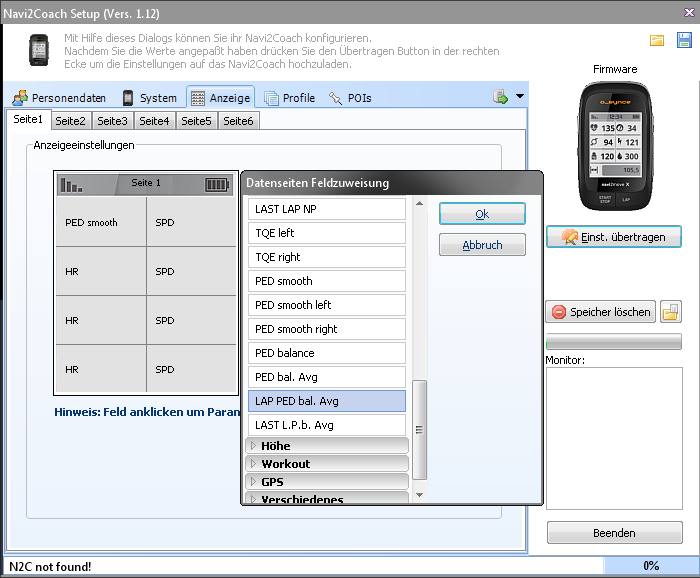The width and height of the screenshot is (700, 578).
Task: Choose PED smooth in the field list
Action: pos(327,281)
